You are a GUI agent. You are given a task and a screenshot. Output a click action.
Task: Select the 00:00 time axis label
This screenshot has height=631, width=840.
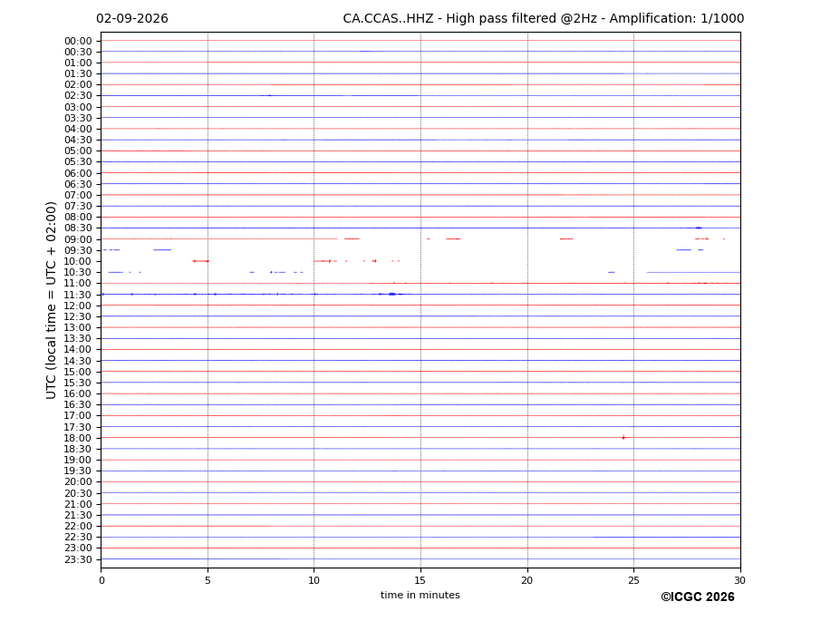tap(78, 42)
